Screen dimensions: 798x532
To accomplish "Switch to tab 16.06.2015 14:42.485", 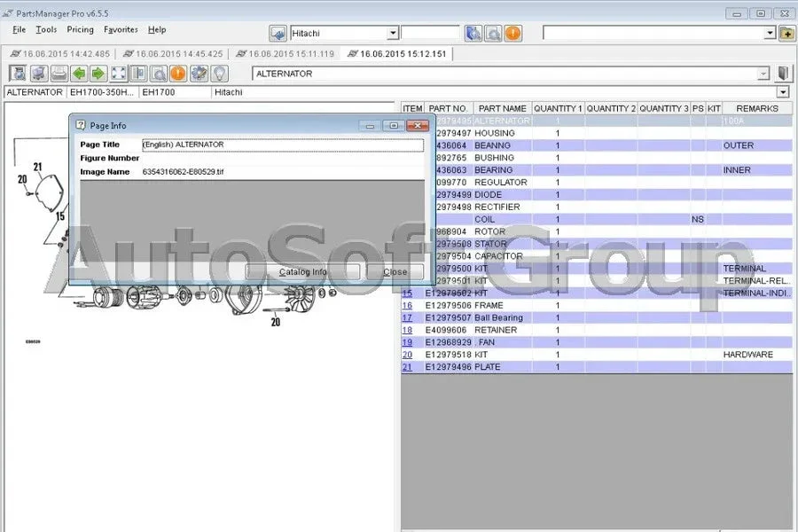I will [60, 54].
